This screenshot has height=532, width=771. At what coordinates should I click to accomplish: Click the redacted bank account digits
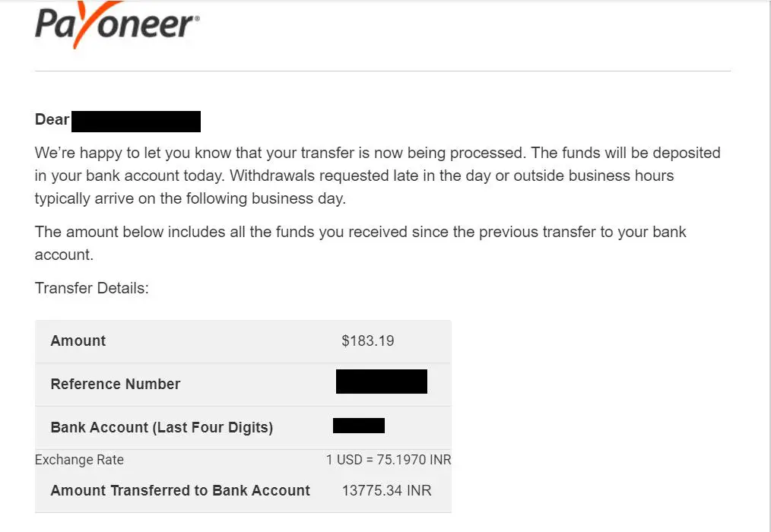[359, 426]
